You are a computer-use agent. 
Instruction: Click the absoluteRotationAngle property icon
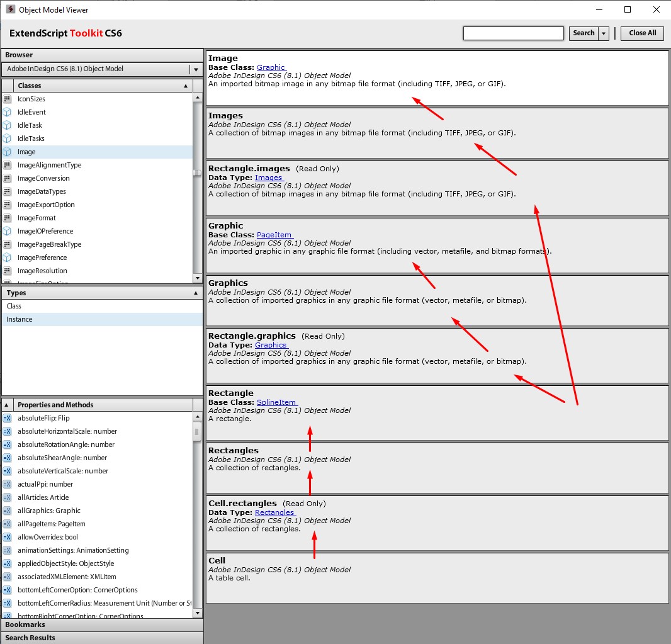7,444
